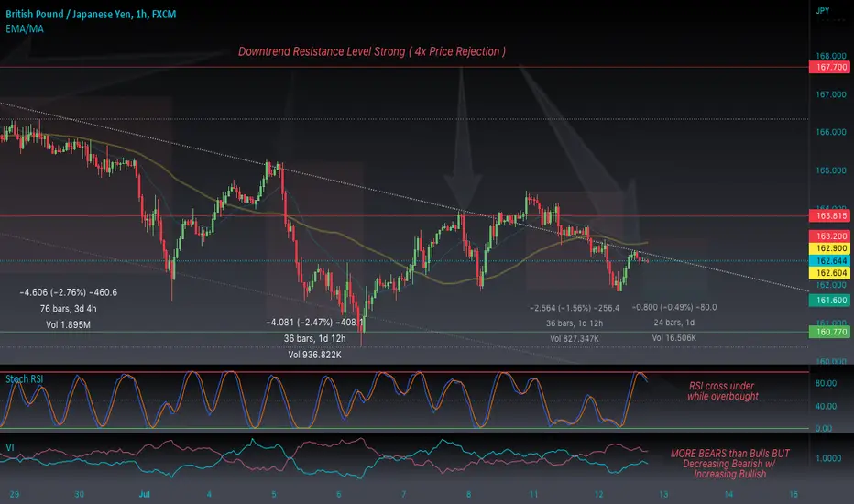Select the 162.644 current price label
The width and height of the screenshot is (854, 504).
(831, 261)
